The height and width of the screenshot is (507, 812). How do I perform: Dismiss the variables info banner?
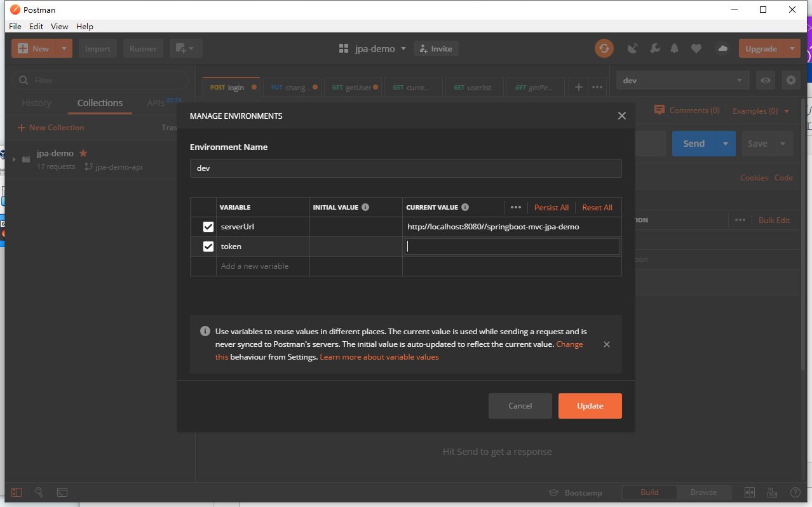[606, 344]
